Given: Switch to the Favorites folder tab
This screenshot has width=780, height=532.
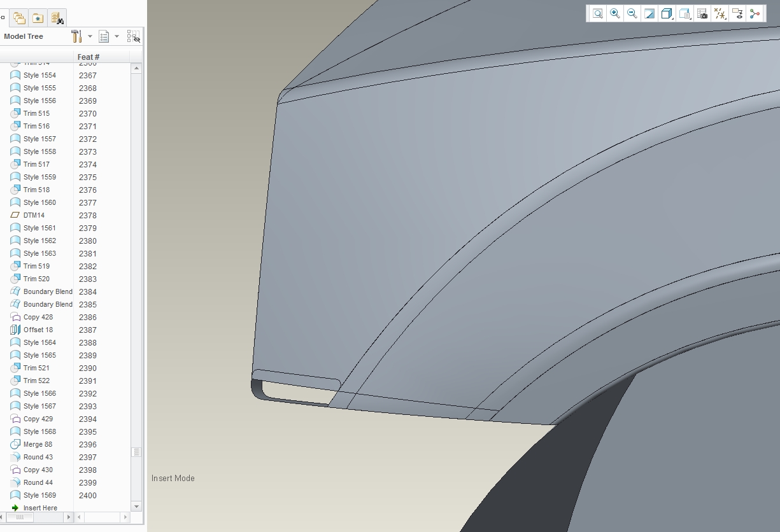Looking at the screenshot, I should [38, 18].
